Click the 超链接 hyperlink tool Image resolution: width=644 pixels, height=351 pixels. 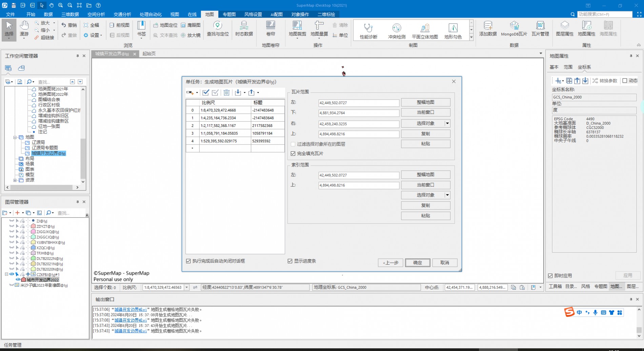pos(44,38)
